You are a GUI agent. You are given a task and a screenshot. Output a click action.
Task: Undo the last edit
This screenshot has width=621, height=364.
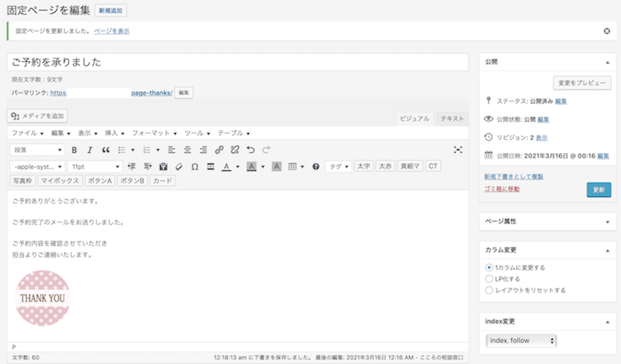[x=250, y=150]
